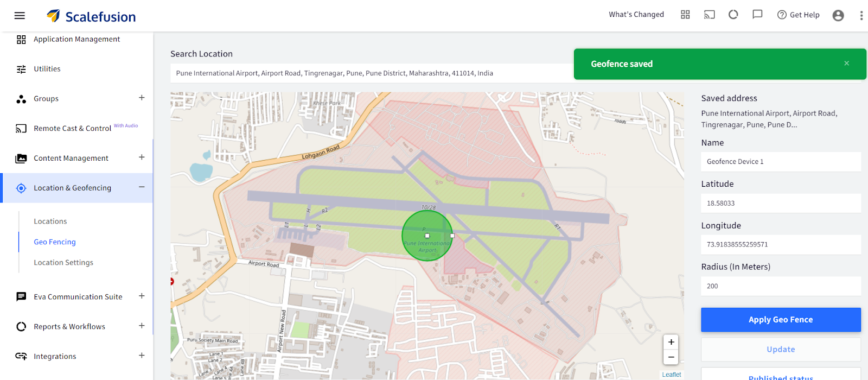Click the Application Management grid icon
The width and height of the screenshot is (868, 380).
point(21,40)
